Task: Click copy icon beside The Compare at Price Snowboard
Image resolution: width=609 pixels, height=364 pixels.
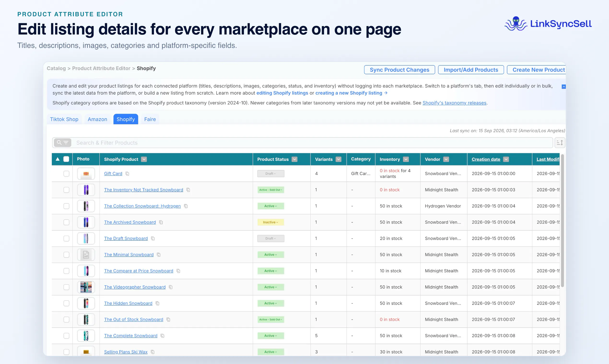Action: click(x=178, y=271)
